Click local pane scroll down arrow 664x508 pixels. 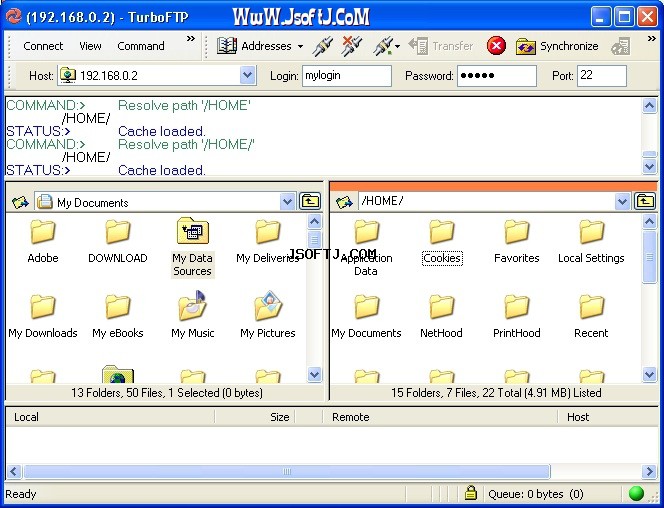click(314, 374)
